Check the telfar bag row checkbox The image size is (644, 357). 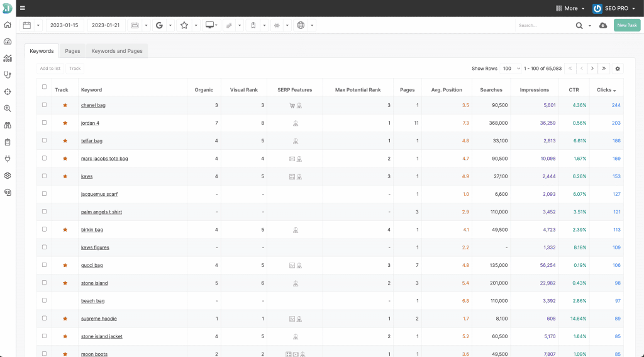point(45,140)
